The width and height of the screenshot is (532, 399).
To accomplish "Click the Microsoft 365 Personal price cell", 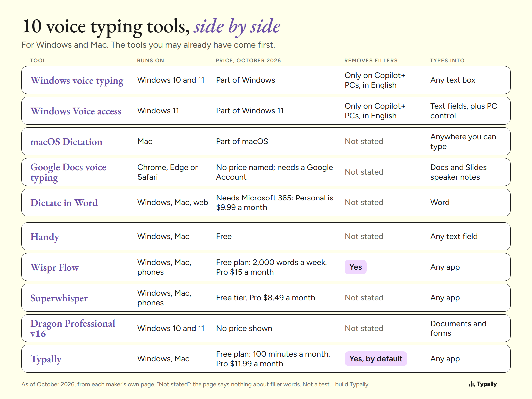I will [x=275, y=202].
